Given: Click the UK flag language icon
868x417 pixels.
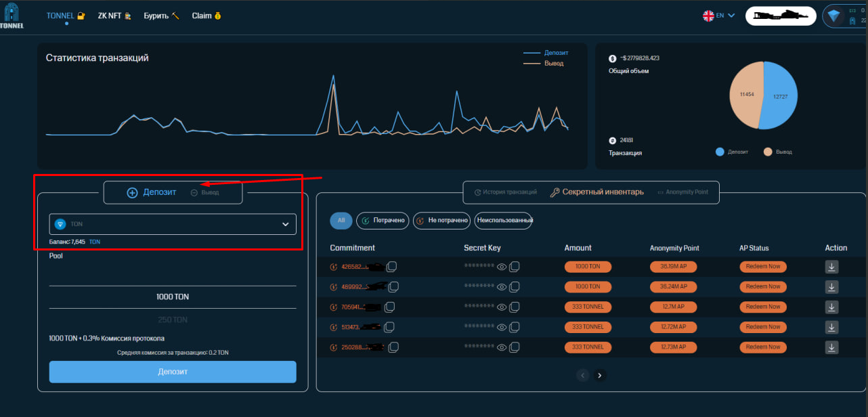Looking at the screenshot, I should click(708, 16).
